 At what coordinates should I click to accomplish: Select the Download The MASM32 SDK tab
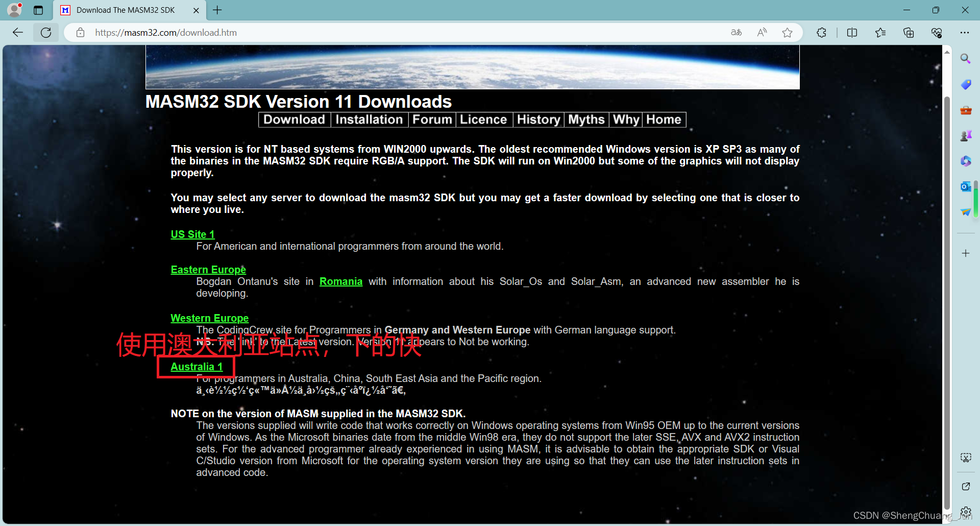point(130,10)
